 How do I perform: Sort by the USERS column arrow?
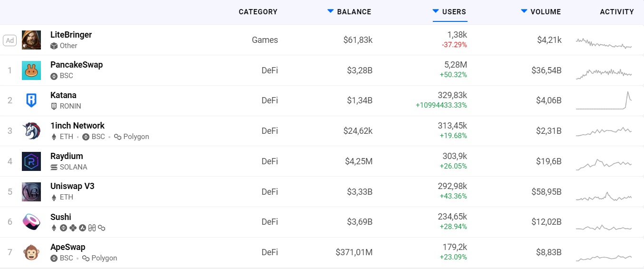pyautogui.click(x=436, y=11)
